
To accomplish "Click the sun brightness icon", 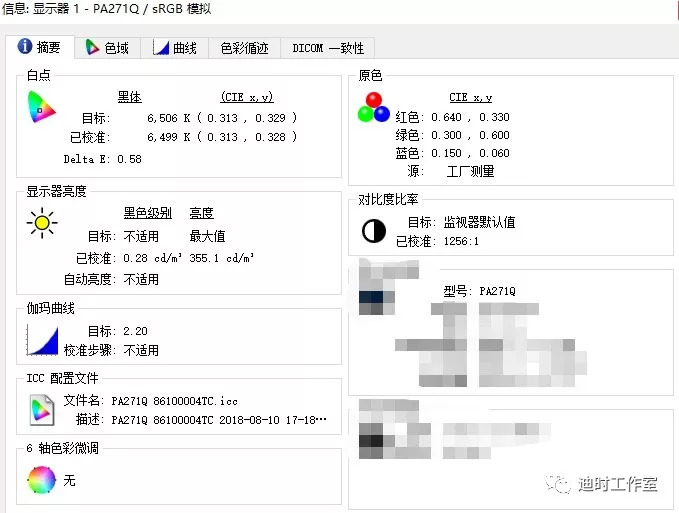I will tap(42, 223).
